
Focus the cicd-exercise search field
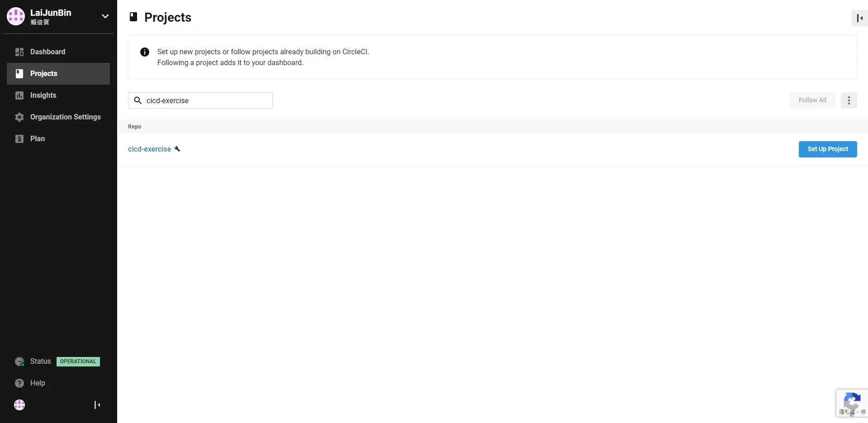point(200,100)
